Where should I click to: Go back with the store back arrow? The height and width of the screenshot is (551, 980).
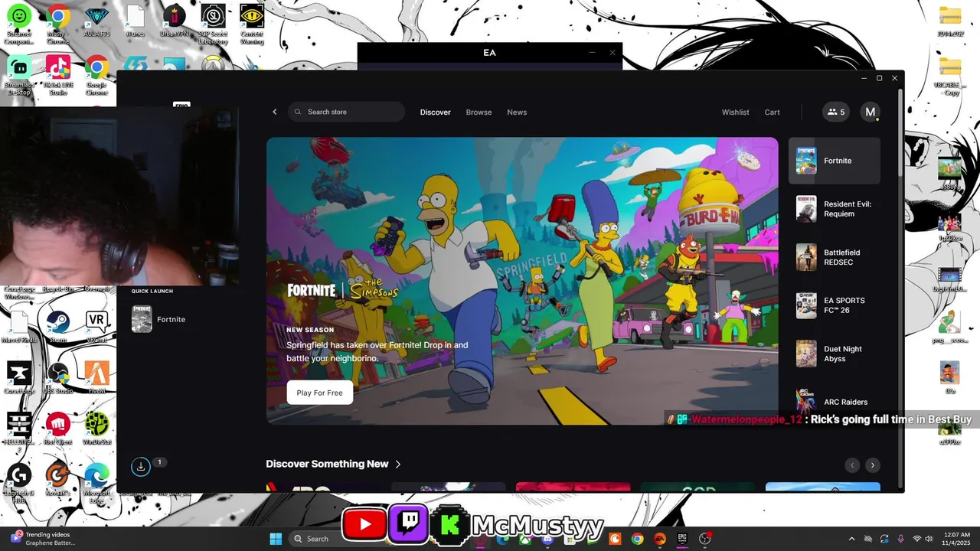(275, 112)
